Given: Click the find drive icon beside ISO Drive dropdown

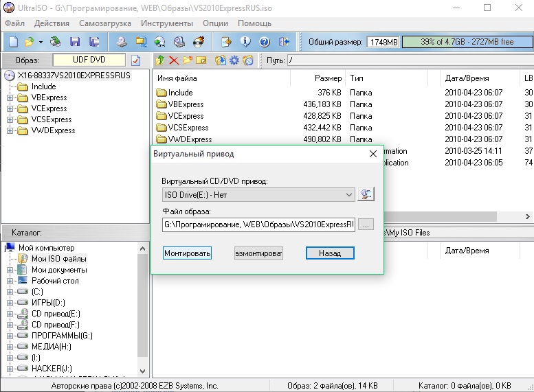Looking at the screenshot, I should point(366,194).
